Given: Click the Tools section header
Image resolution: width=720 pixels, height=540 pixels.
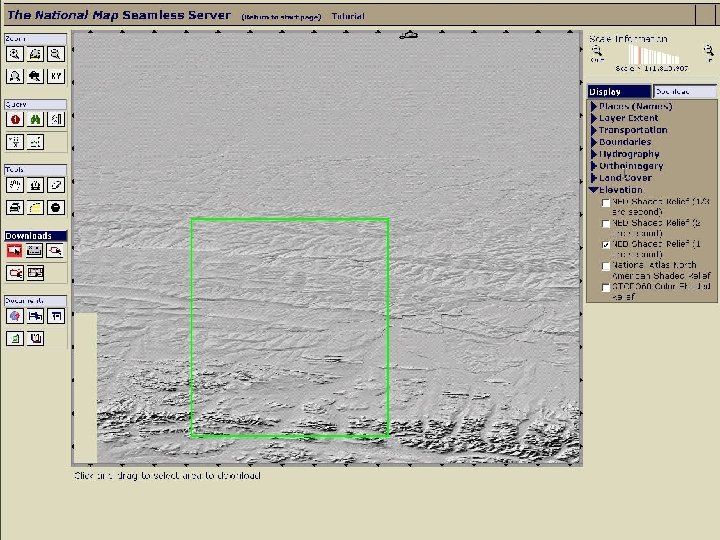Looking at the screenshot, I should coord(35,169).
